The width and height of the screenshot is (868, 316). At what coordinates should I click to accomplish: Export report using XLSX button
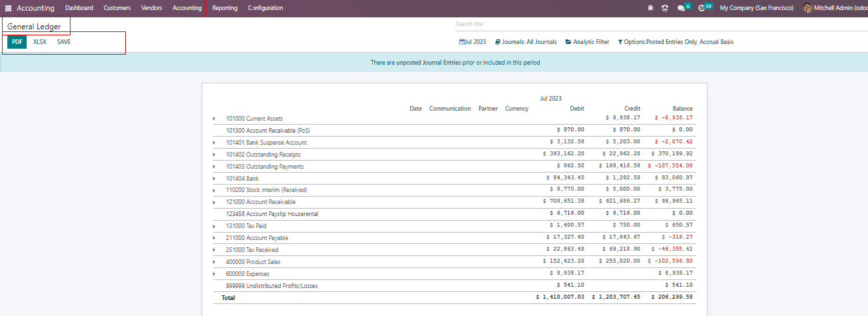click(40, 42)
